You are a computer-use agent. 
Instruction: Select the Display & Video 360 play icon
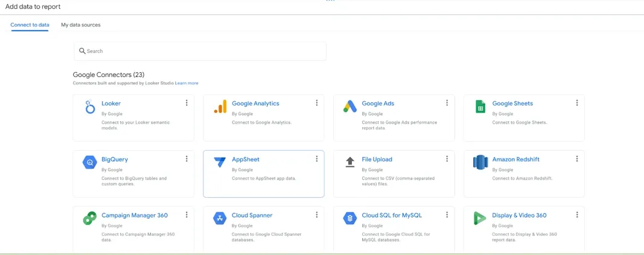(x=480, y=219)
